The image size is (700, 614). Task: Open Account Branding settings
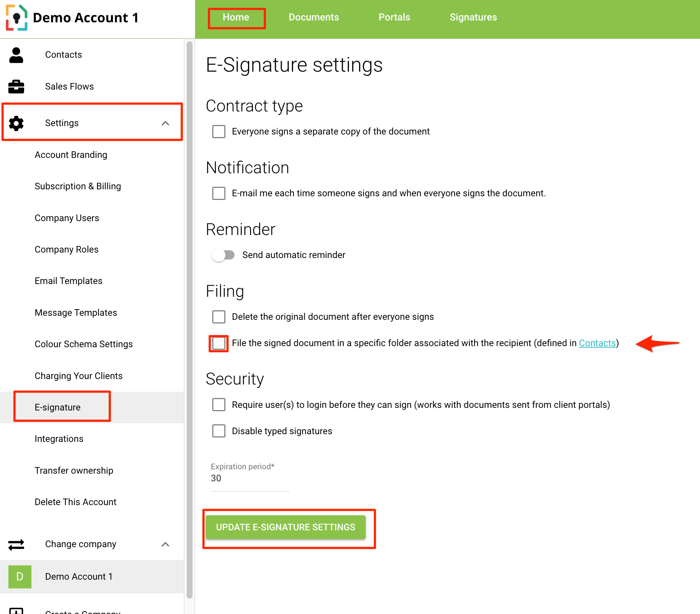coord(71,155)
